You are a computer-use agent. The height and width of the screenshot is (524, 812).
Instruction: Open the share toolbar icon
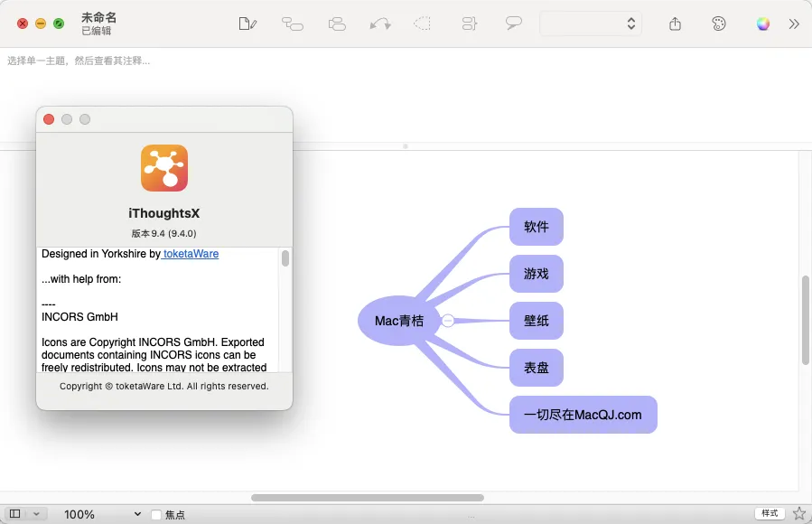(675, 23)
